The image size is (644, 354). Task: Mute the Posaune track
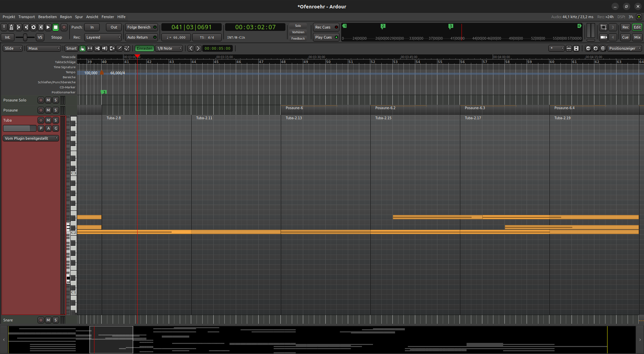click(x=48, y=110)
